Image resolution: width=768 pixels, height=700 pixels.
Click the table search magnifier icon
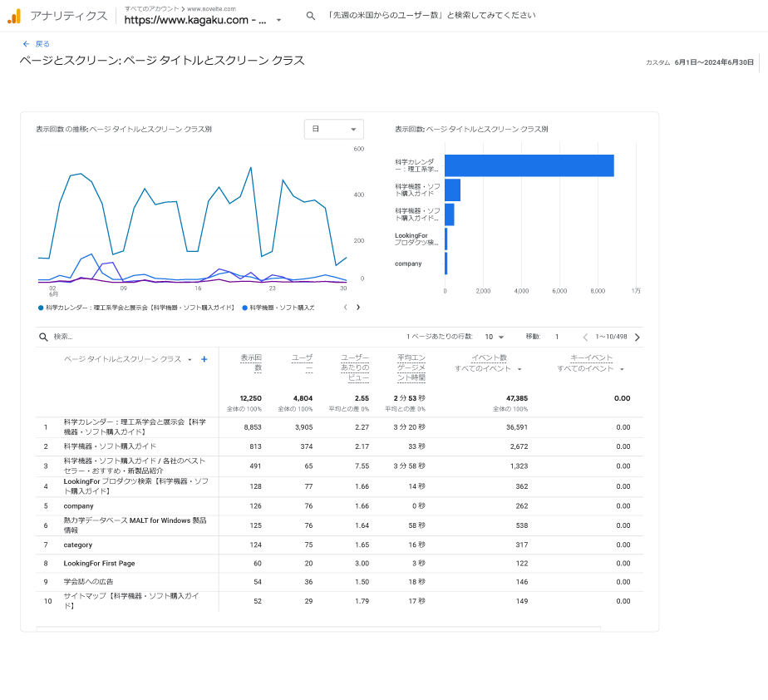pos(43,337)
